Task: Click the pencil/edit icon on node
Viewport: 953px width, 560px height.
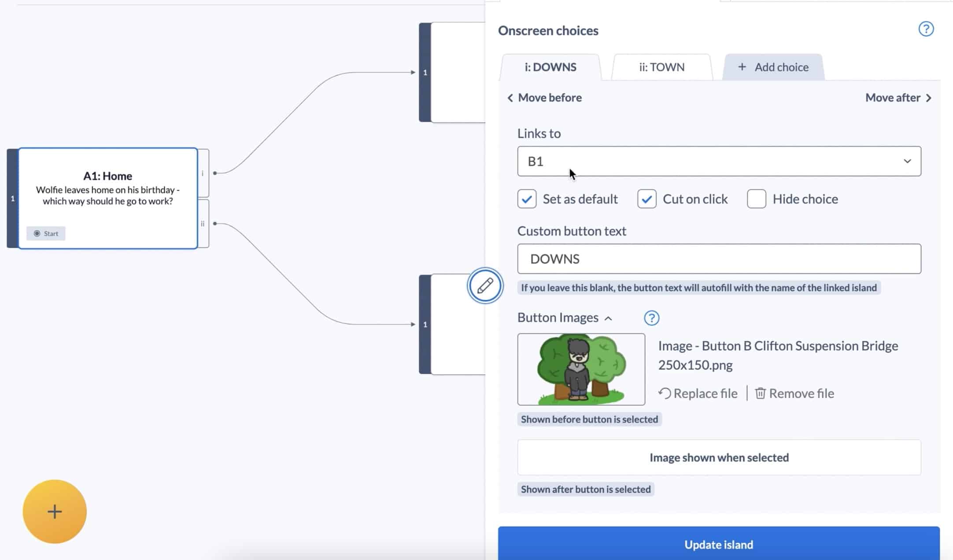Action: click(485, 285)
